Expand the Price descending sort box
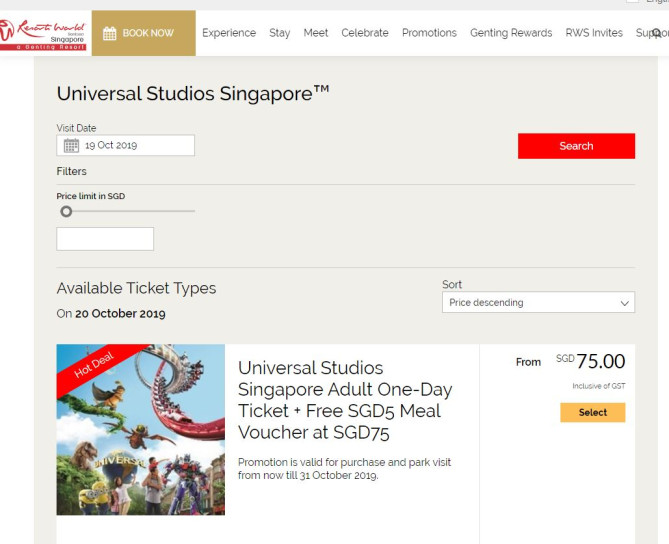Screen dimensions: 669x544 click(x=538, y=303)
